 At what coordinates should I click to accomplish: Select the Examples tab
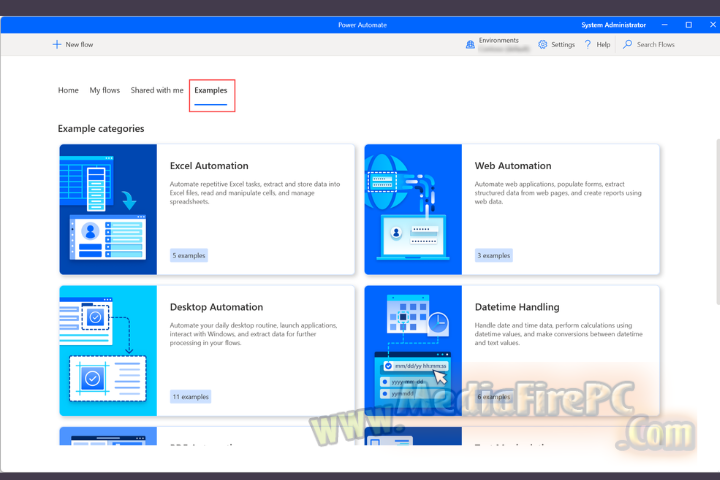pyautogui.click(x=211, y=90)
